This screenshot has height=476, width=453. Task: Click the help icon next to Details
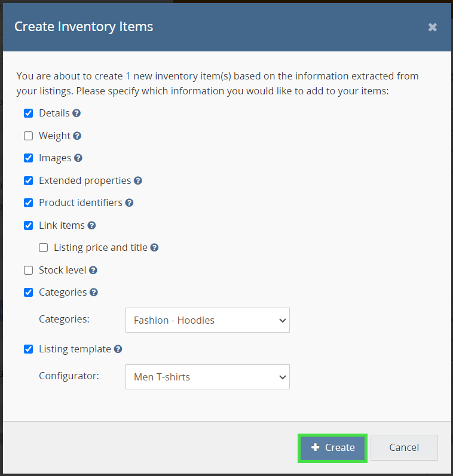coord(76,113)
